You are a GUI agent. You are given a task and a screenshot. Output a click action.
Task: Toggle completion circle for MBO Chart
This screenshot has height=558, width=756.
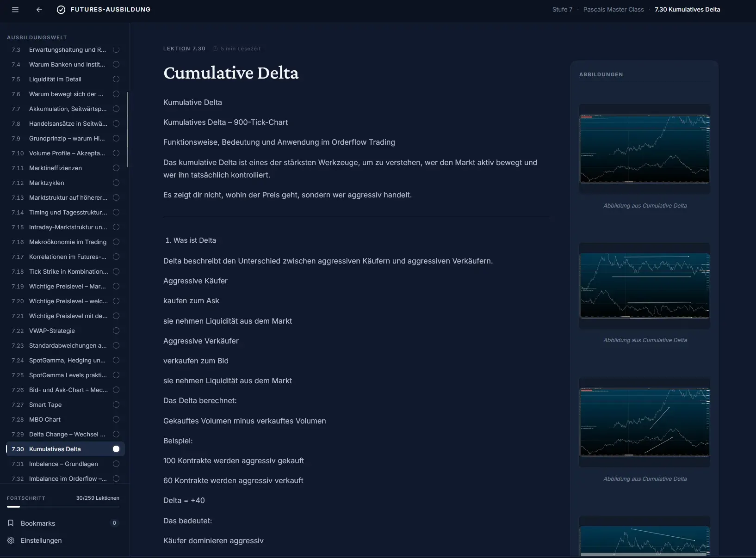pos(116,419)
